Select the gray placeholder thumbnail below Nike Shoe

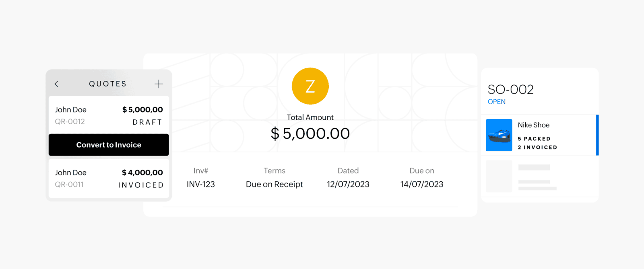coord(499,177)
